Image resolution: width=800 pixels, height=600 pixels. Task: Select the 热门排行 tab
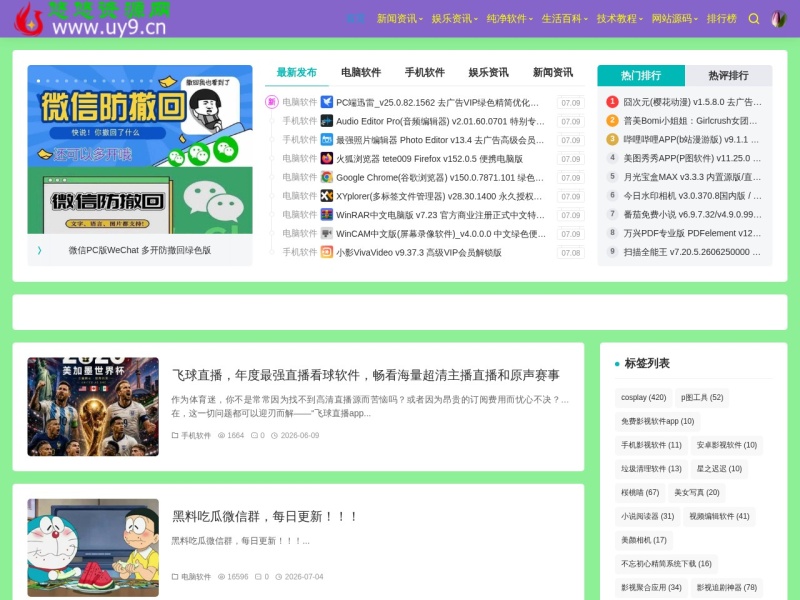pyautogui.click(x=641, y=76)
